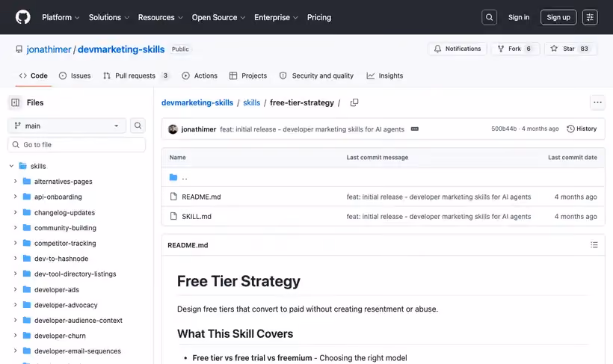The height and width of the screenshot is (364, 613).
Task: Open the developer-ads folder
Action: (57, 290)
